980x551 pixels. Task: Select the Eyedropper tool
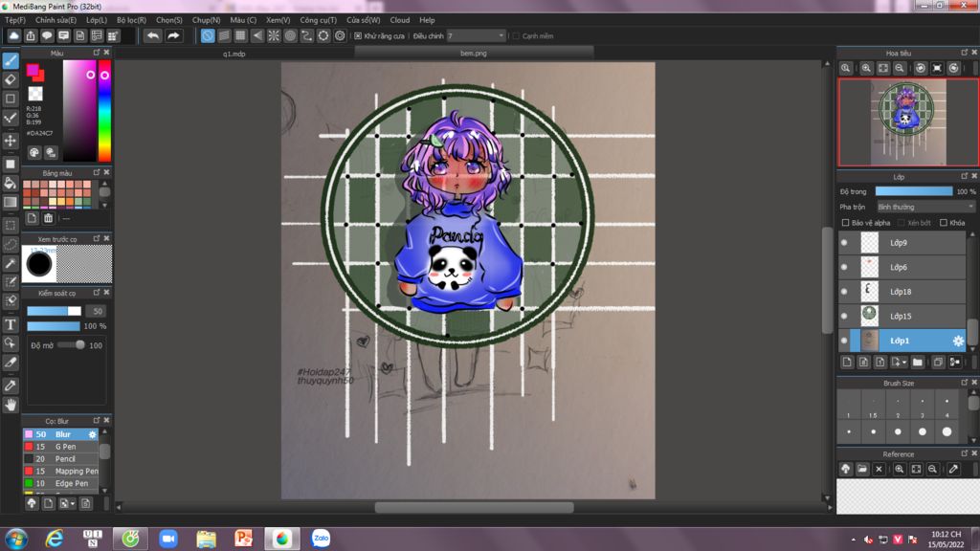[11, 386]
